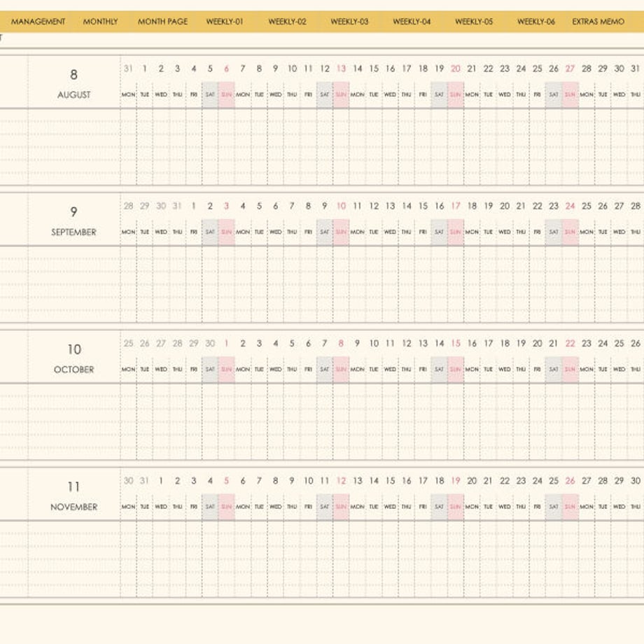The height and width of the screenshot is (644, 644).
Task: Click first MON label in November row
Action: [x=128, y=507]
